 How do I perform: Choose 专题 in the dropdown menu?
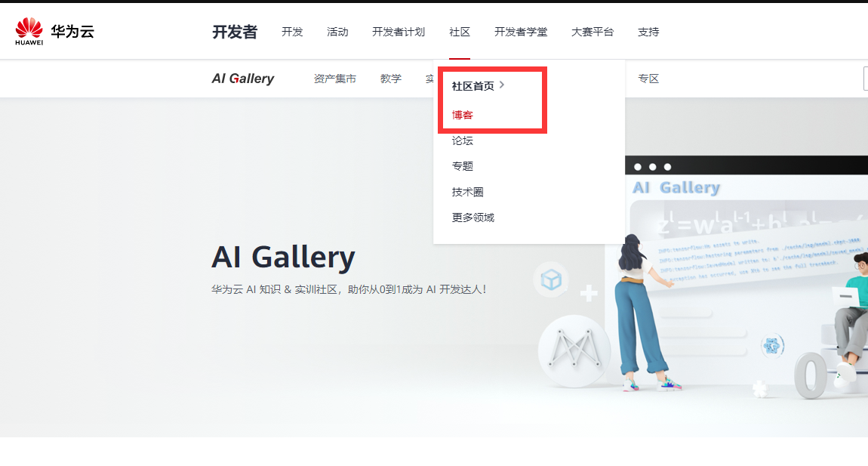(462, 166)
